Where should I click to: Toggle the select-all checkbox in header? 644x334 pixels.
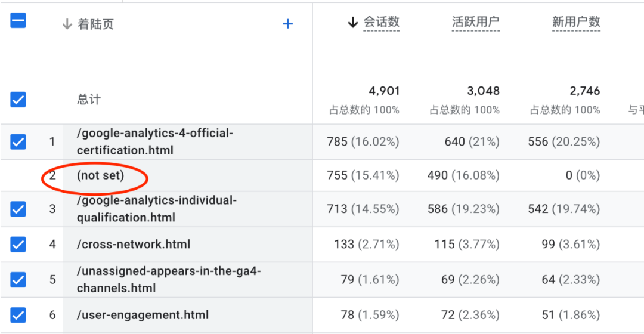coord(18,21)
